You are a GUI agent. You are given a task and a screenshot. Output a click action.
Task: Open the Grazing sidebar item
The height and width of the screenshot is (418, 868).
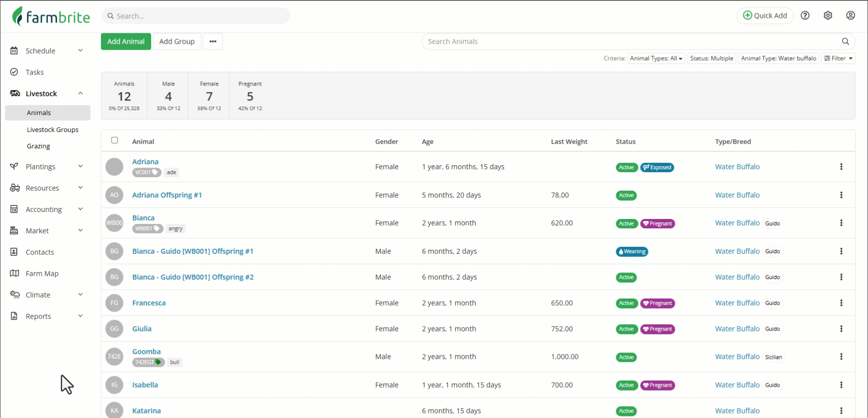click(38, 146)
